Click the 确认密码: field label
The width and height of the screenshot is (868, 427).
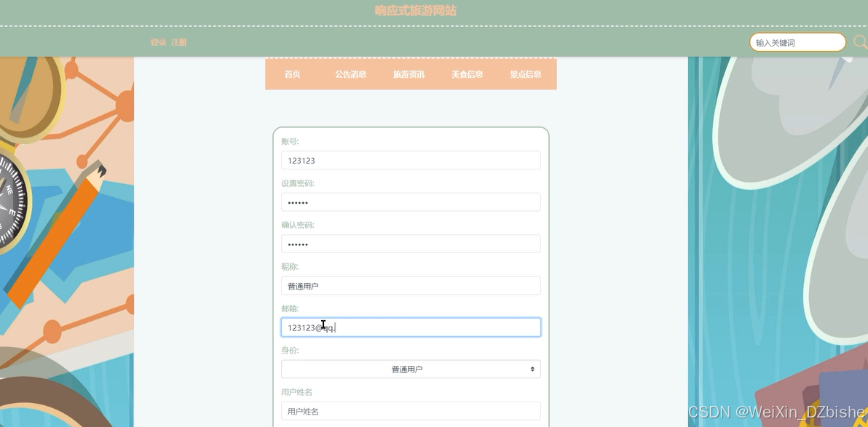tap(298, 225)
